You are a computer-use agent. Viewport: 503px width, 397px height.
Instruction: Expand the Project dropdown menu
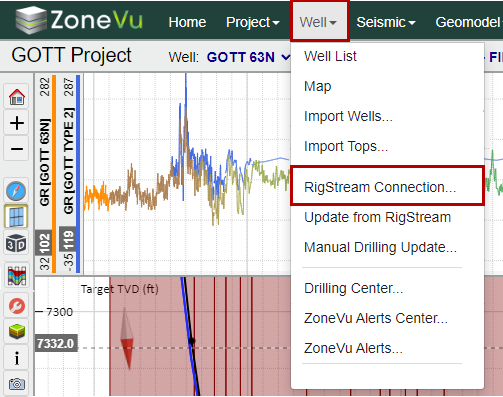click(252, 22)
